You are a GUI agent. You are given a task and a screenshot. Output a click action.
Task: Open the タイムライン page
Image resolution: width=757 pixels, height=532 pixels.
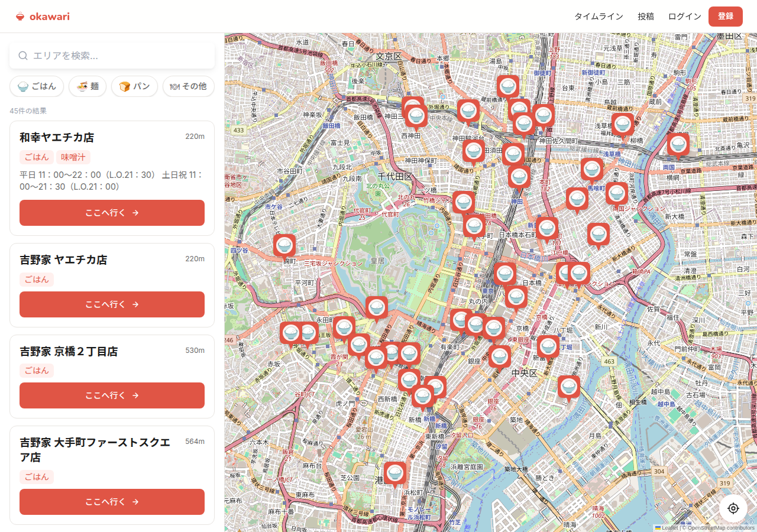(x=599, y=17)
